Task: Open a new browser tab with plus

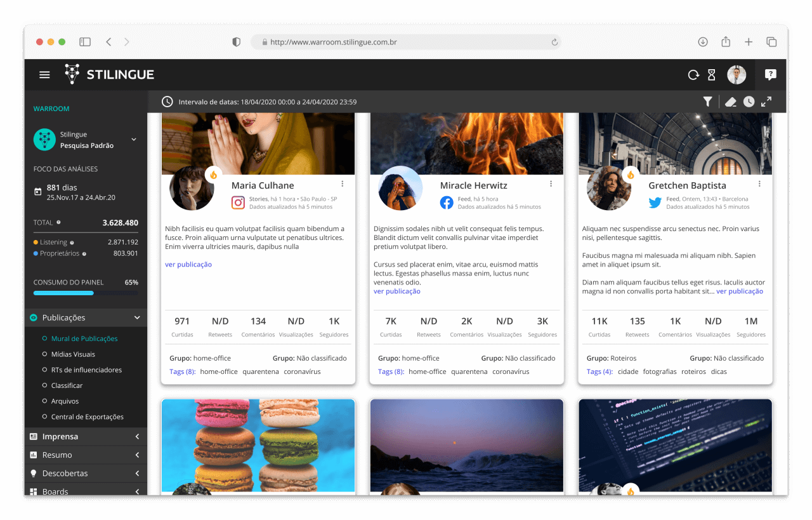Action: pos(749,42)
